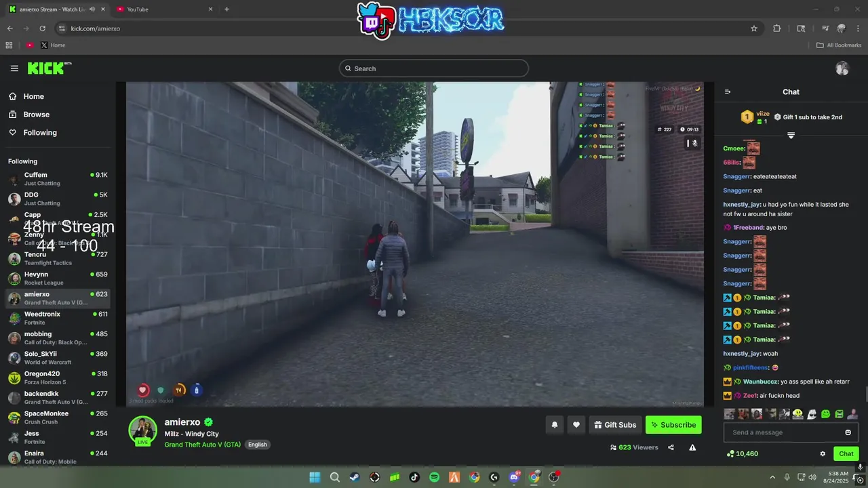
Task: Mute the tab audio via speaker icon
Action: (93, 9)
